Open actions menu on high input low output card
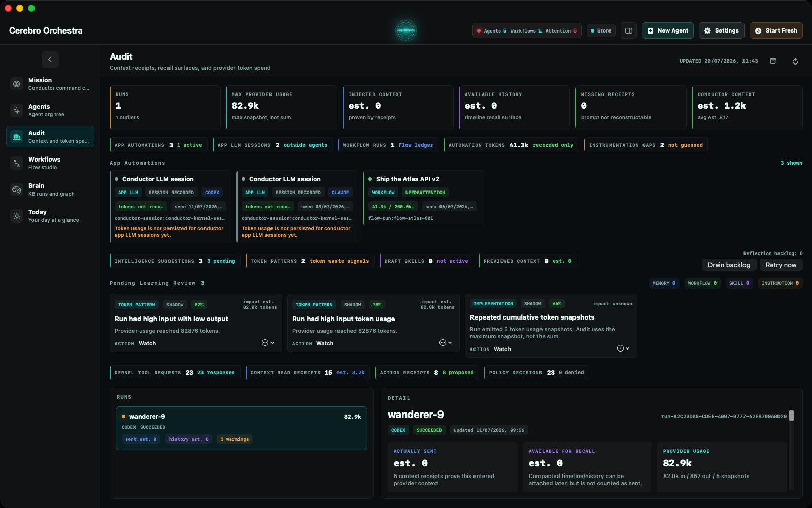 click(268, 343)
